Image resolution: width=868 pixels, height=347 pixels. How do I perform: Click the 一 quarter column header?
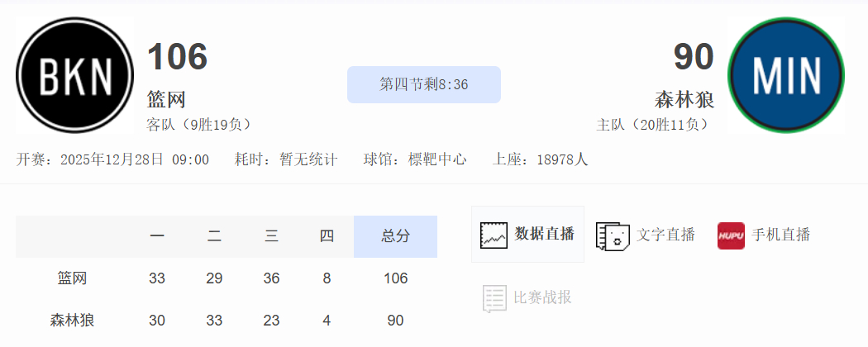pyautogui.click(x=157, y=236)
